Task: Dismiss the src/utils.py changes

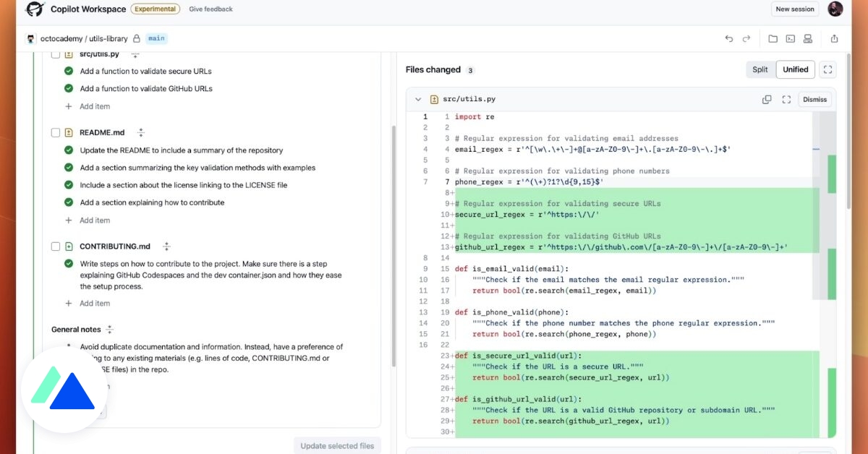Action: [x=814, y=99]
